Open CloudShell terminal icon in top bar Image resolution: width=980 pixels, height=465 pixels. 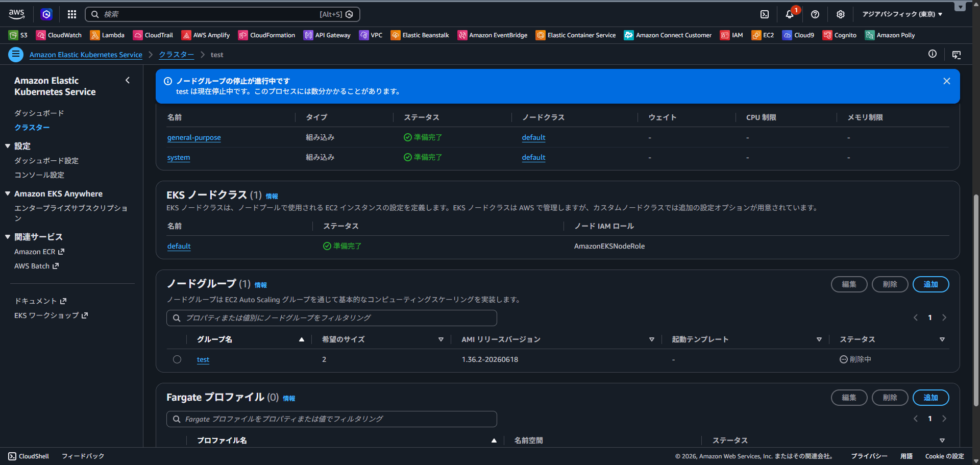click(x=765, y=14)
